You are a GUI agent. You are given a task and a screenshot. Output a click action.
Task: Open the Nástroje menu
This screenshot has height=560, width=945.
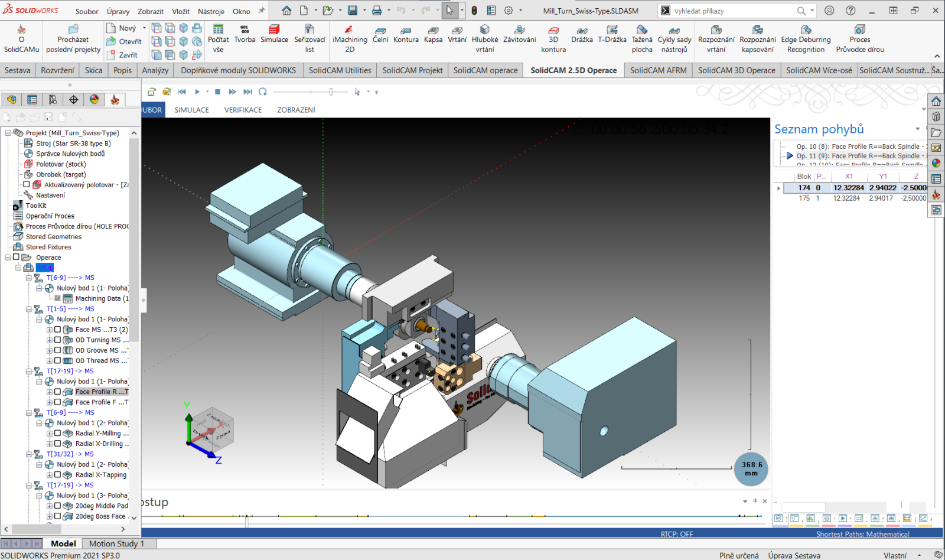pyautogui.click(x=211, y=11)
